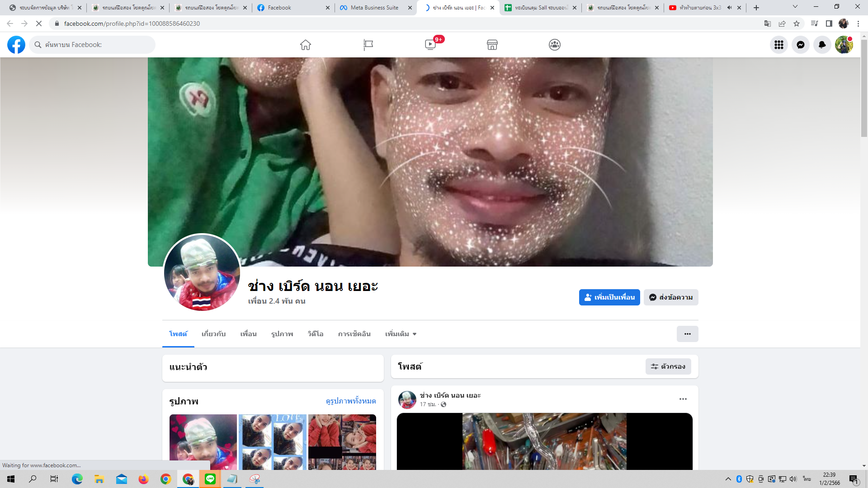The height and width of the screenshot is (488, 868).
Task: Open the nine-dot Facebook menu grid
Action: [x=779, y=45]
